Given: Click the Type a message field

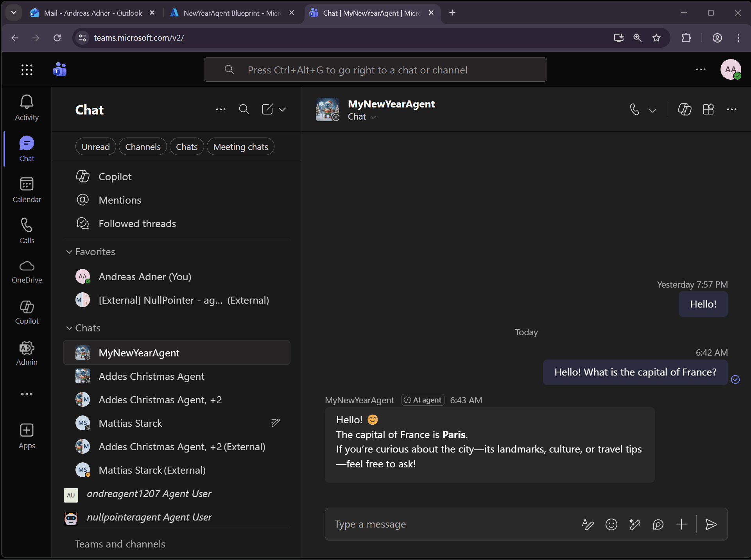Looking at the screenshot, I should pos(450,524).
